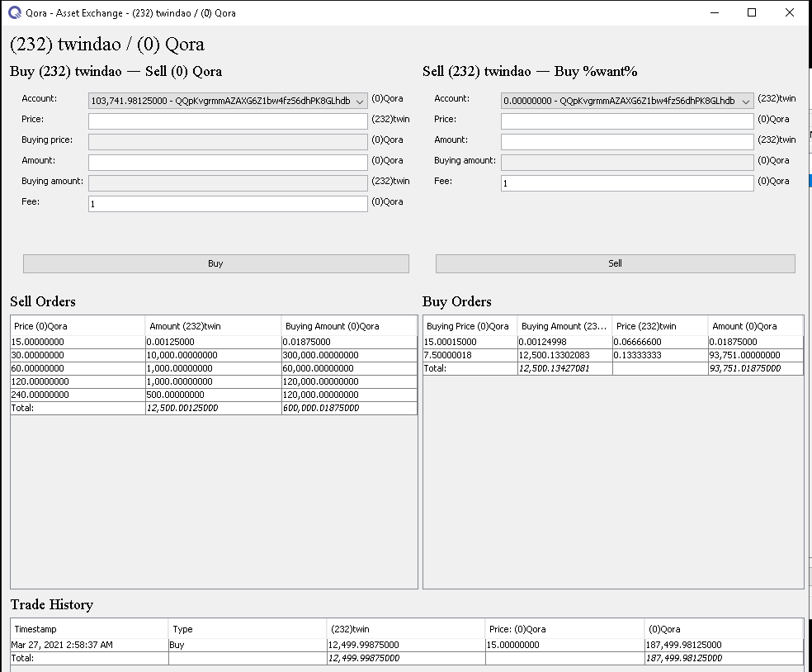
Task: Click Trade History Timestamp column header
Action: pos(90,629)
